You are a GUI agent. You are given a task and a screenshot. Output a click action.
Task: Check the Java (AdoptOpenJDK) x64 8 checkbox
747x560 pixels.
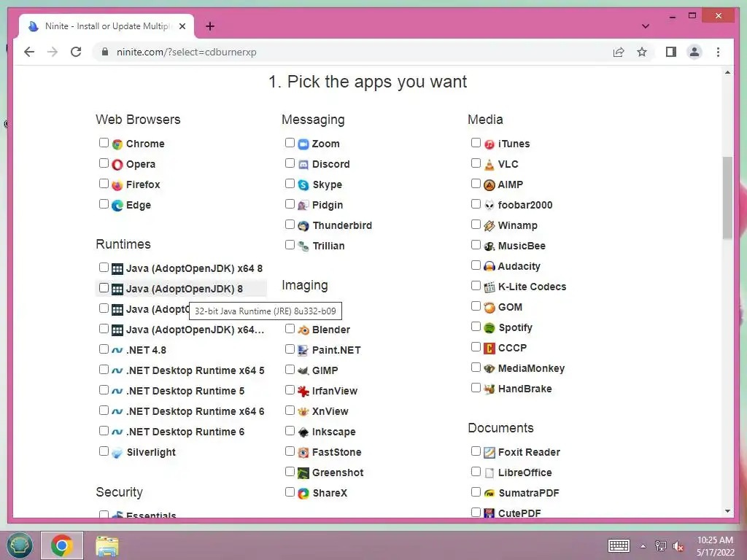pyautogui.click(x=104, y=267)
